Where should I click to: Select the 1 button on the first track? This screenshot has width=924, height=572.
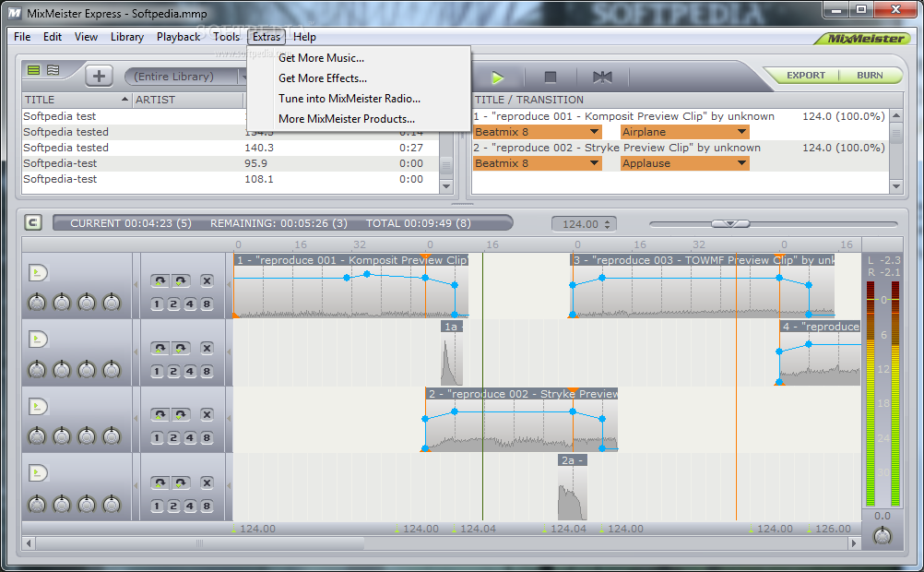tap(157, 304)
